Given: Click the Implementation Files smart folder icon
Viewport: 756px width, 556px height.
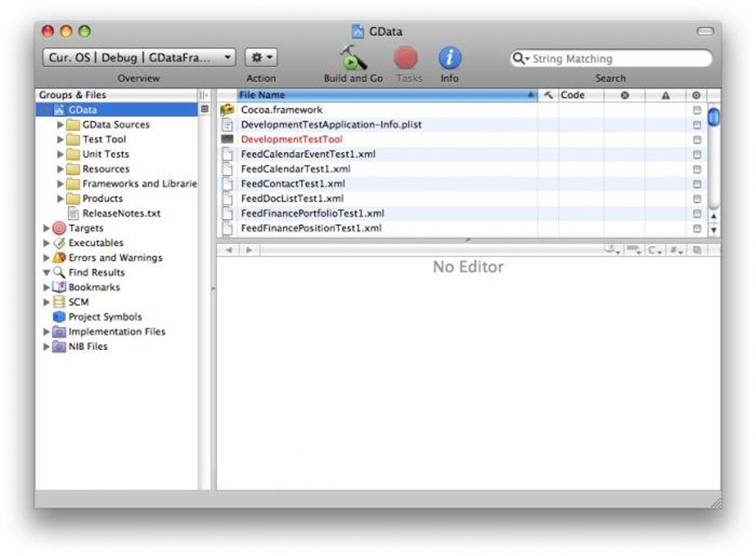Looking at the screenshot, I should click(x=59, y=332).
